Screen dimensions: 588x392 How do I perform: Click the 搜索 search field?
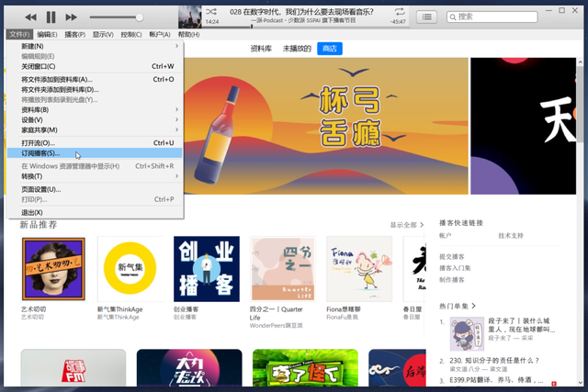pos(492,17)
